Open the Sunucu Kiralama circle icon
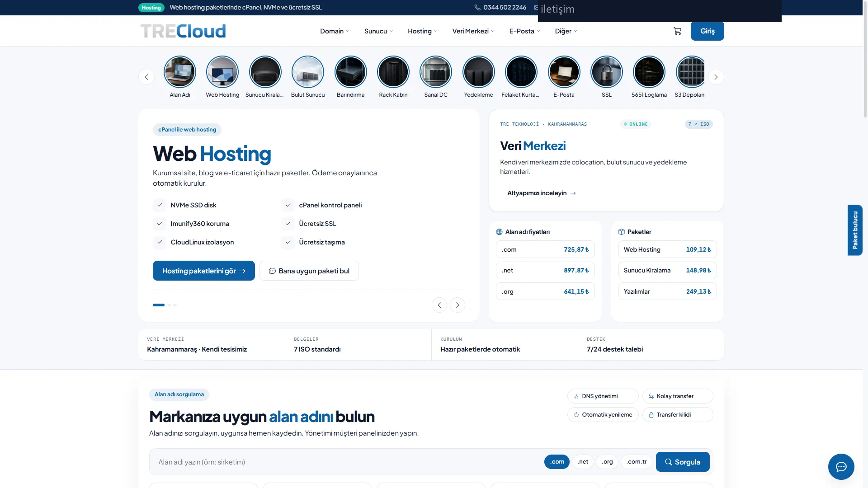 click(265, 72)
